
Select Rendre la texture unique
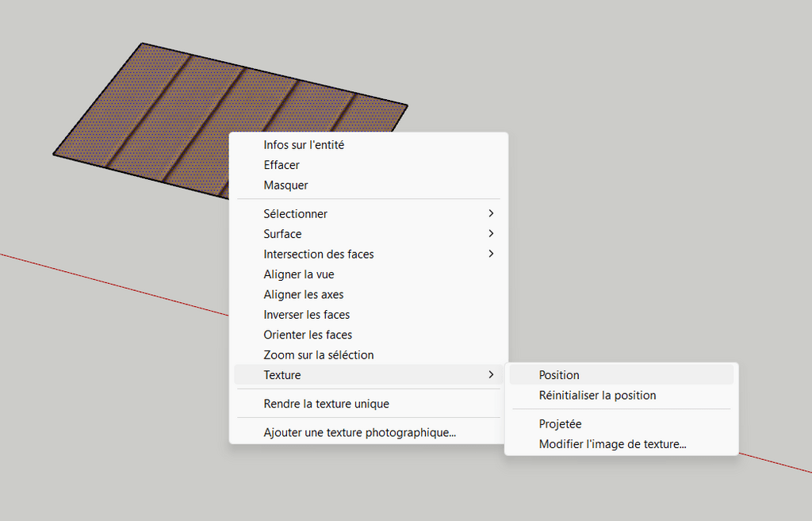pos(368,404)
